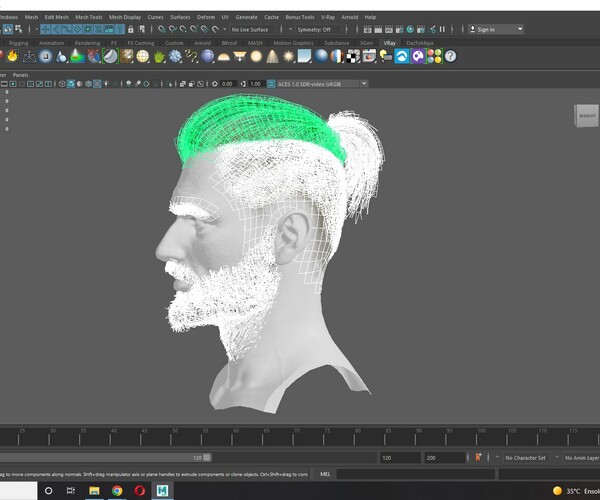Click the MEL script language label
The image size is (600, 500).
click(x=325, y=474)
